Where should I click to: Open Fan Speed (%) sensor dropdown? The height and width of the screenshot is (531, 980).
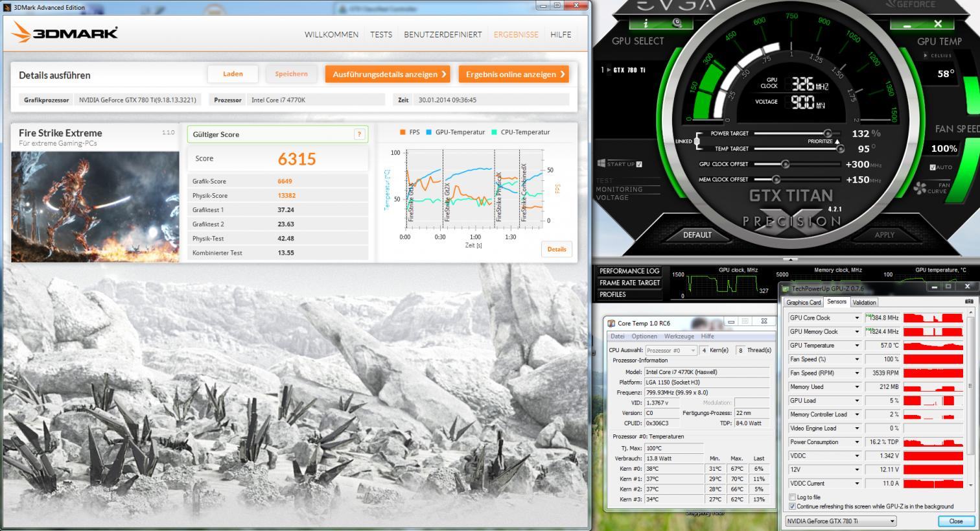(857, 359)
